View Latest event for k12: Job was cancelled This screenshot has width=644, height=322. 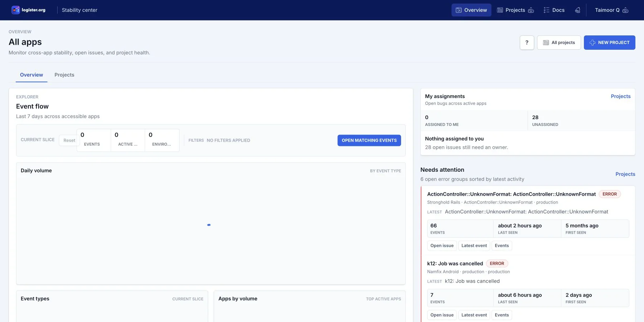(474, 315)
